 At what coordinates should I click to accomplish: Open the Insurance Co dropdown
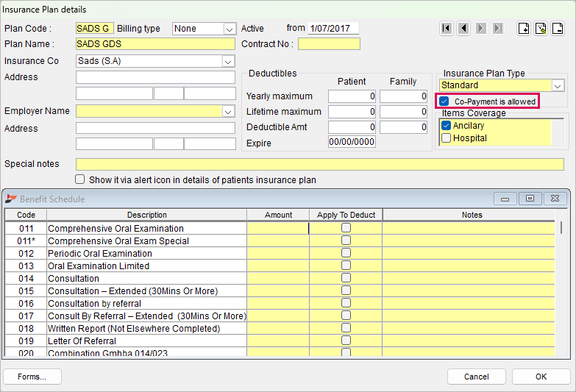coord(228,61)
